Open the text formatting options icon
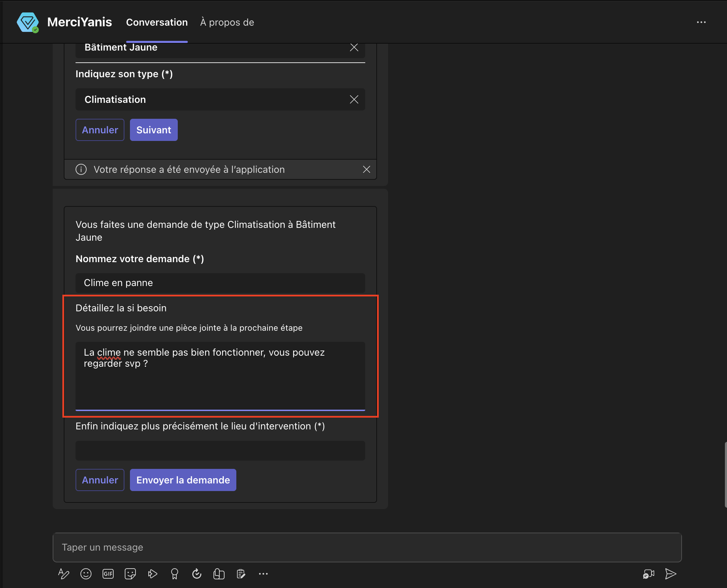This screenshot has height=588, width=727. (63, 574)
